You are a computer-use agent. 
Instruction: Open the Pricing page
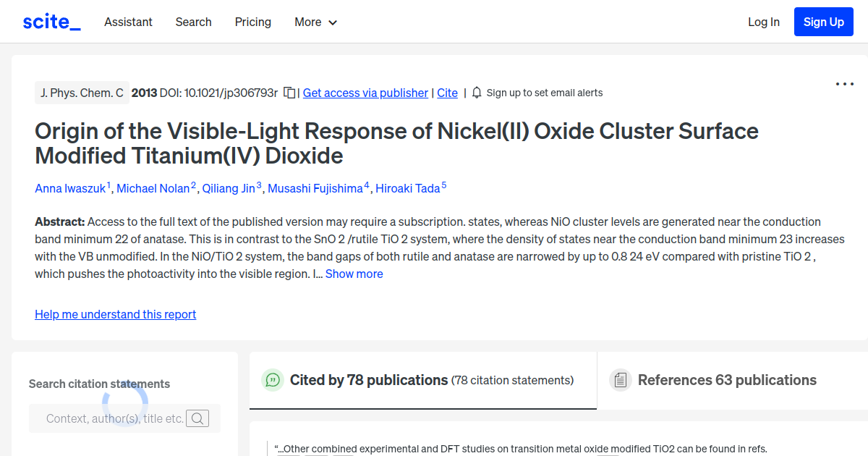(x=252, y=22)
